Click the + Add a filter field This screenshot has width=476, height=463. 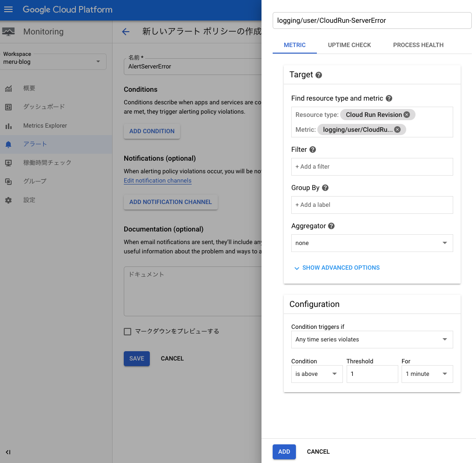click(x=372, y=166)
